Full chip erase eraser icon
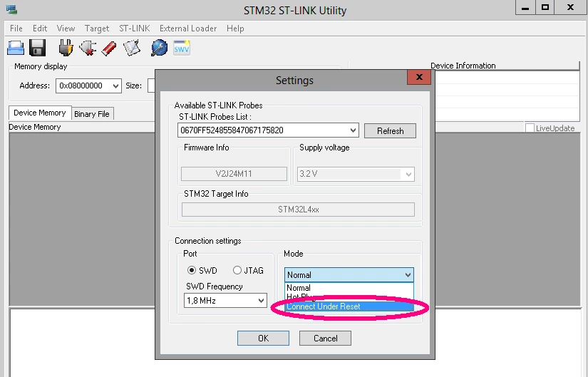 point(109,48)
